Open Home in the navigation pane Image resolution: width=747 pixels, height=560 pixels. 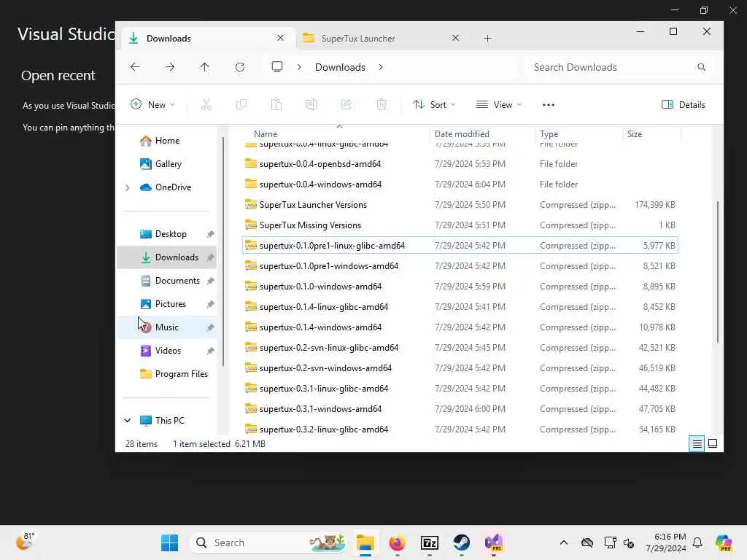tap(167, 141)
